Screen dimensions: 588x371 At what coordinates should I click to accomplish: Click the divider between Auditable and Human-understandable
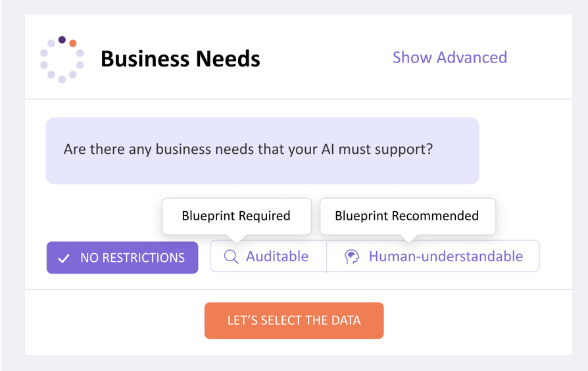pyautogui.click(x=327, y=257)
